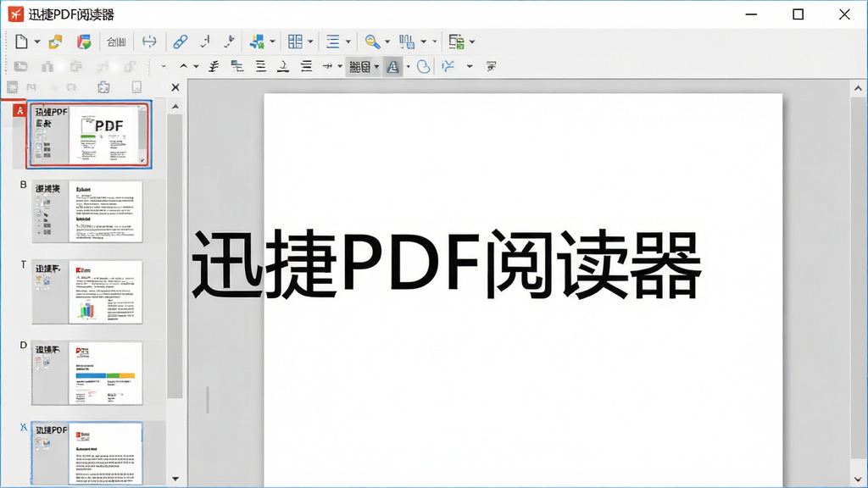Screen dimensions: 868x488
Task: Toggle the highlighted letter A text tool
Action: pyautogui.click(x=392, y=66)
